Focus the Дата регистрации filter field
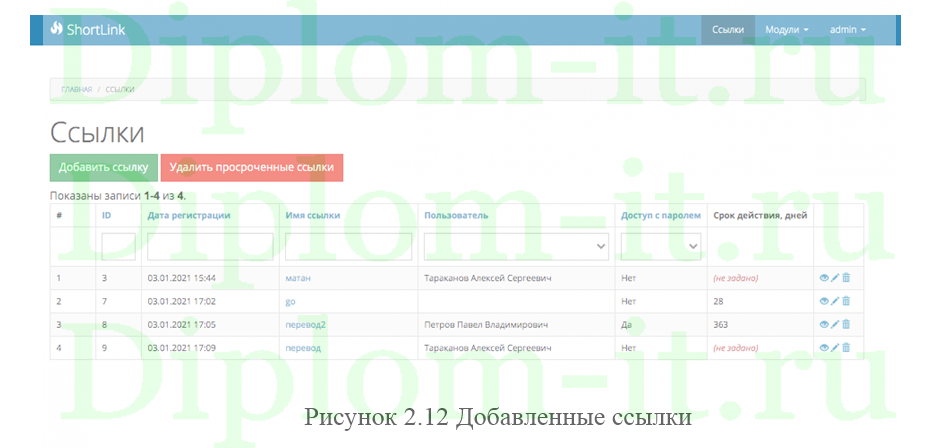The height and width of the screenshot is (448, 932). (x=210, y=246)
